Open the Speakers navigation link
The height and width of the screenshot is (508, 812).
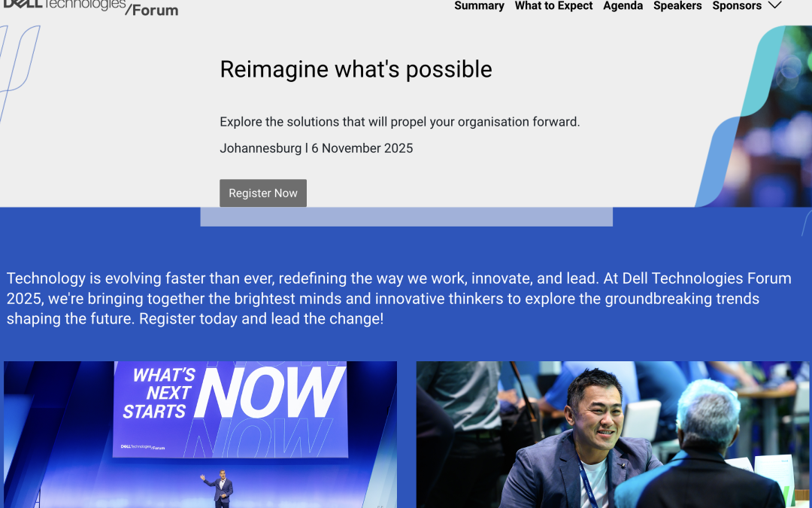pos(677,6)
